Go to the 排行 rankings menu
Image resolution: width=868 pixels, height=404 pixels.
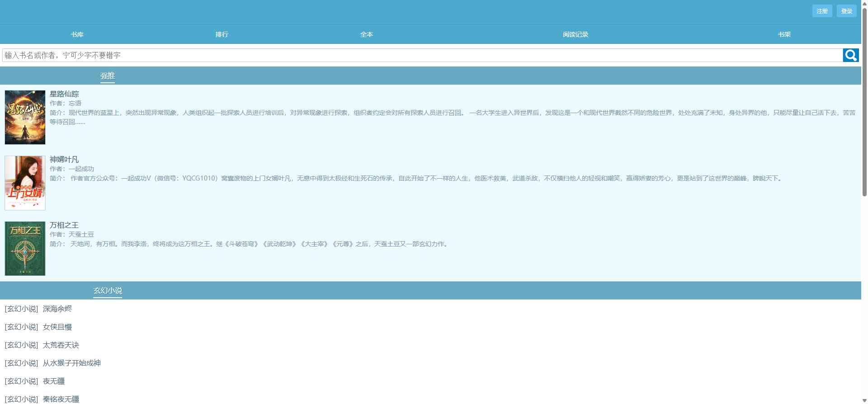click(222, 34)
